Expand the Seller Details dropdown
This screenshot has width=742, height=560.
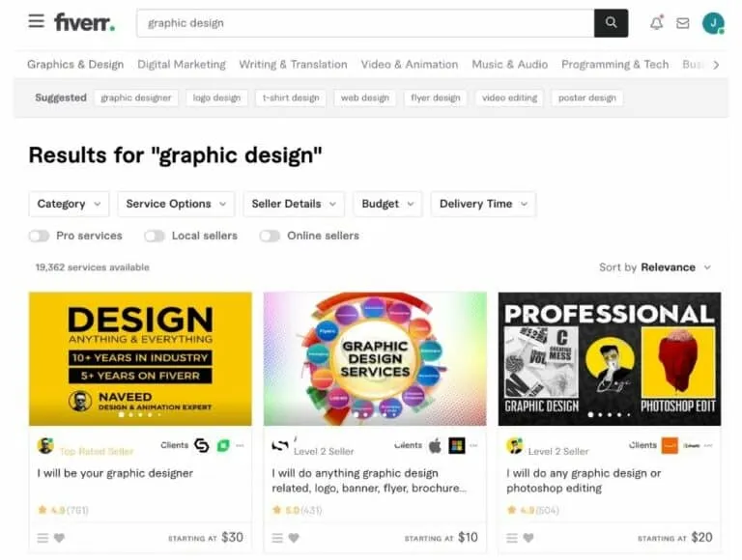coord(294,204)
